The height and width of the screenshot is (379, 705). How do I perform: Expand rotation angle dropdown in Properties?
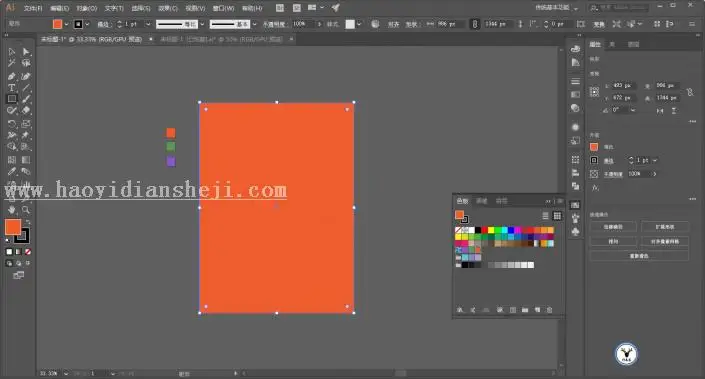pyautogui.click(x=633, y=110)
